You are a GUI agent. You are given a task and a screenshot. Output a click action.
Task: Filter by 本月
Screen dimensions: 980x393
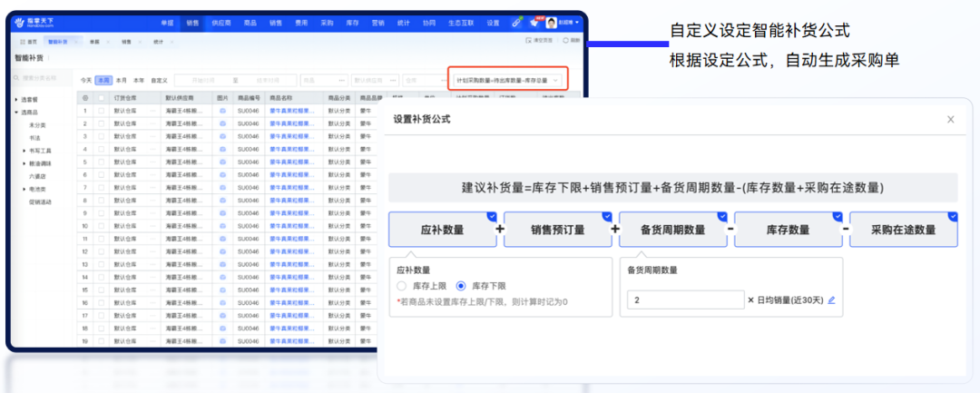point(122,81)
